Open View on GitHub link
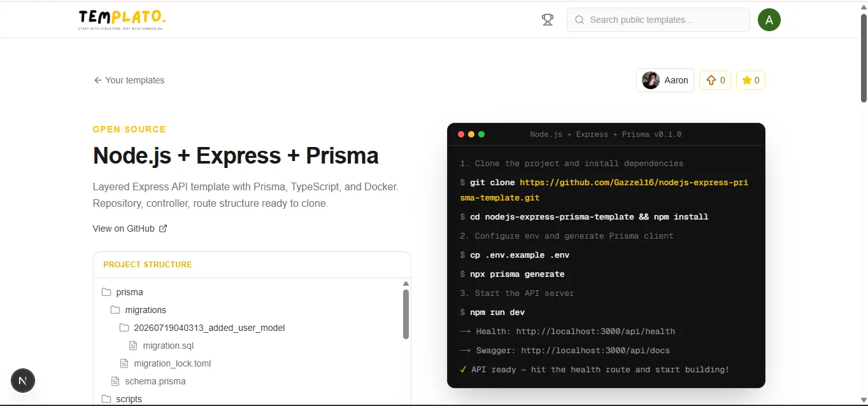The width and height of the screenshot is (868, 406). [x=130, y=228]
